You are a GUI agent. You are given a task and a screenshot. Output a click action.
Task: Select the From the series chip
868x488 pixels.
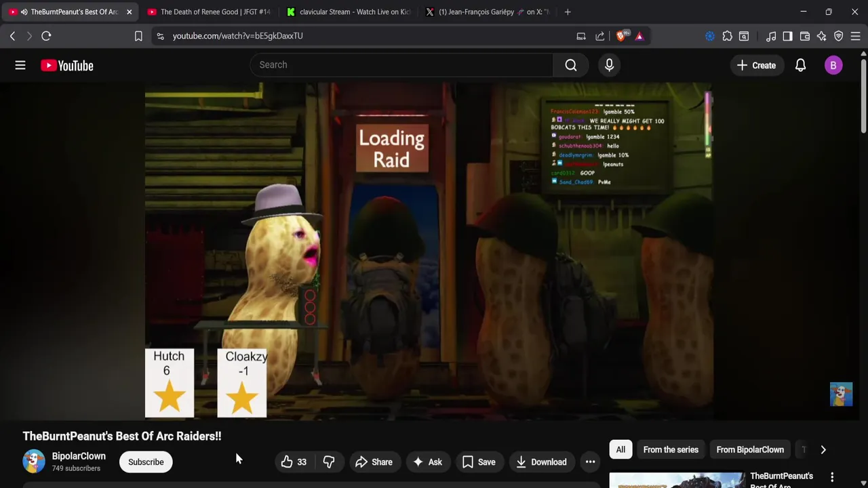point(671,449)
